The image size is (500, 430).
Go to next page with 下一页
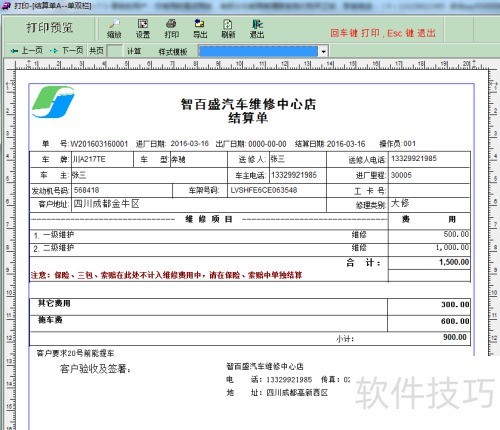[67, 51]
